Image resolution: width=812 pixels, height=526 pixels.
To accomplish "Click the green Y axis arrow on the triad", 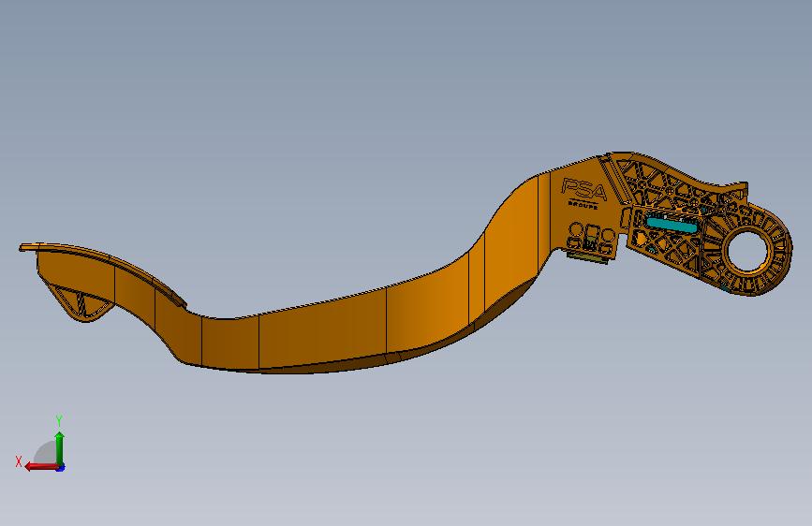I will [60, 447].
